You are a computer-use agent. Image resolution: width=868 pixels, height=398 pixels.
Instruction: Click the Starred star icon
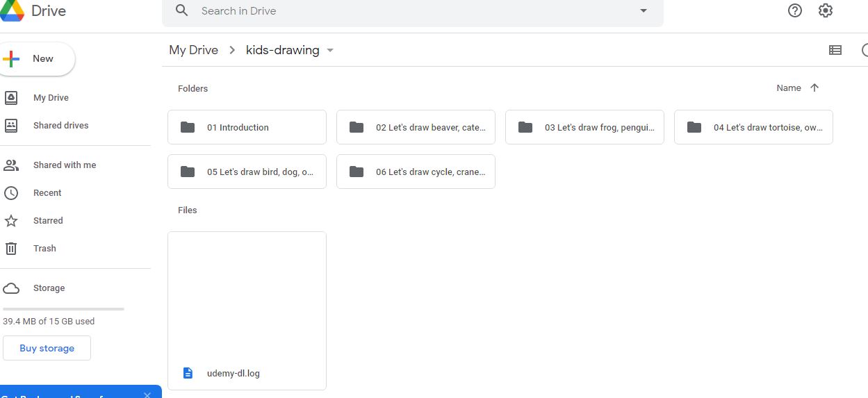tap(11, 221)
